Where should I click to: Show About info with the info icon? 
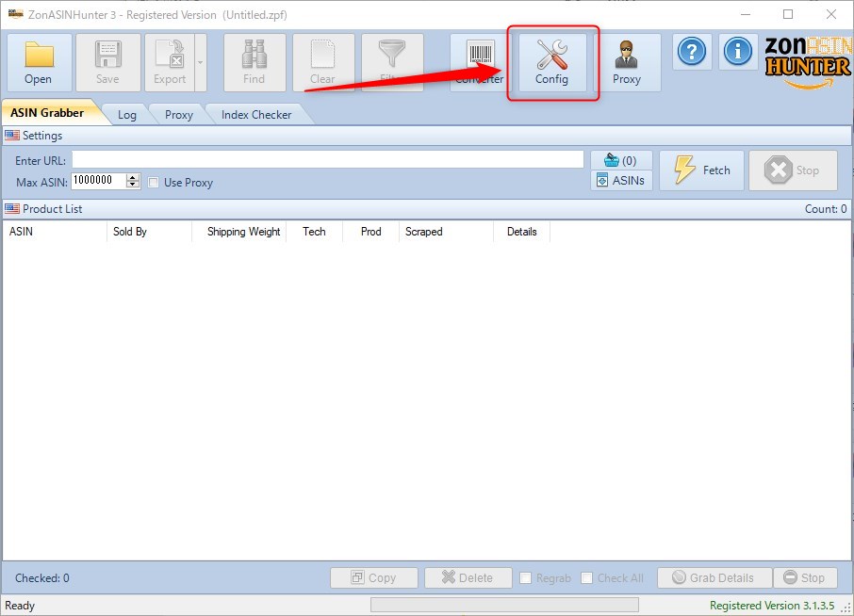tap(738, 52)
